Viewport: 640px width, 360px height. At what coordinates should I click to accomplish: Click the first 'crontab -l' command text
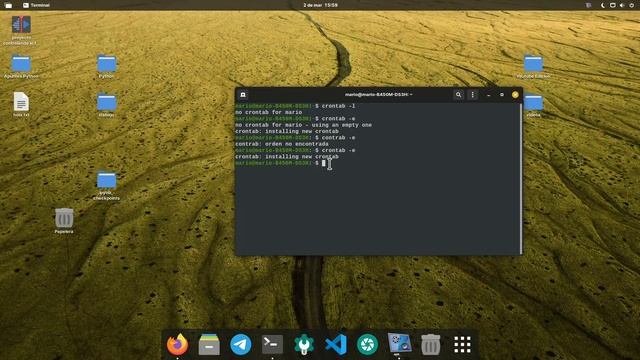pyautogui.click(x=338, y=106)
